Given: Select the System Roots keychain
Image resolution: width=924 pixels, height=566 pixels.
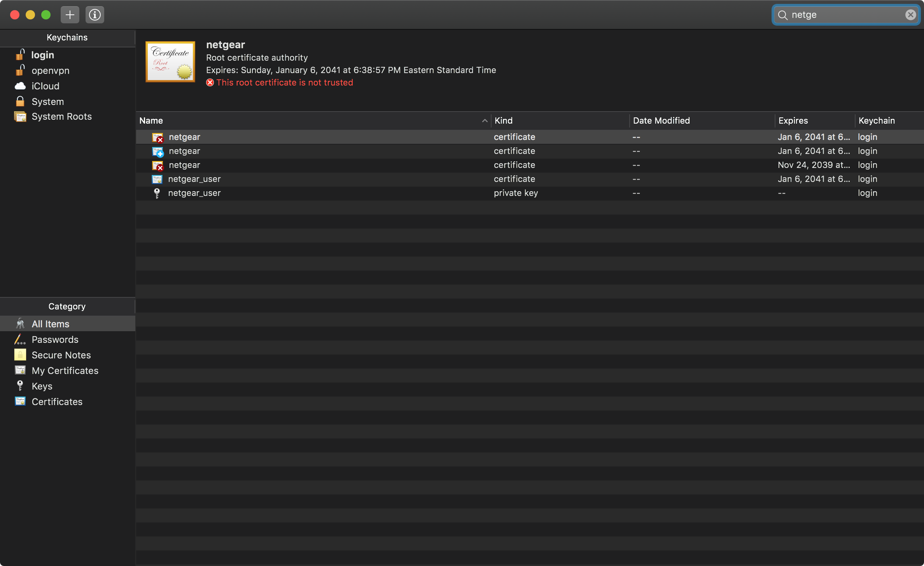Looking at the screenshot, I should 61,117.
